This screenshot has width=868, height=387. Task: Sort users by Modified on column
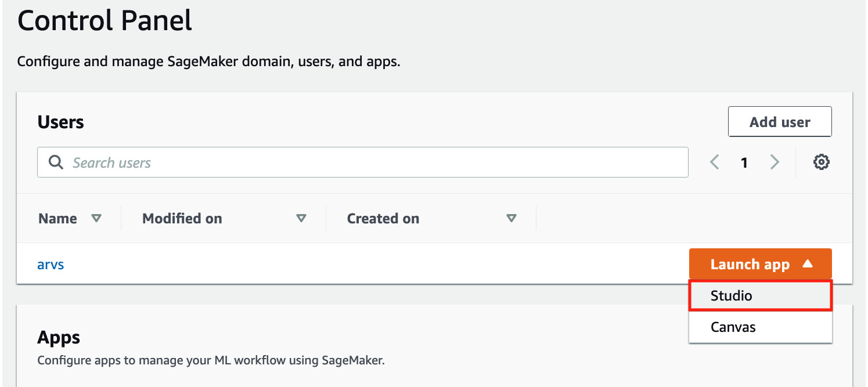pyautogui.click(x=301, y=218)
